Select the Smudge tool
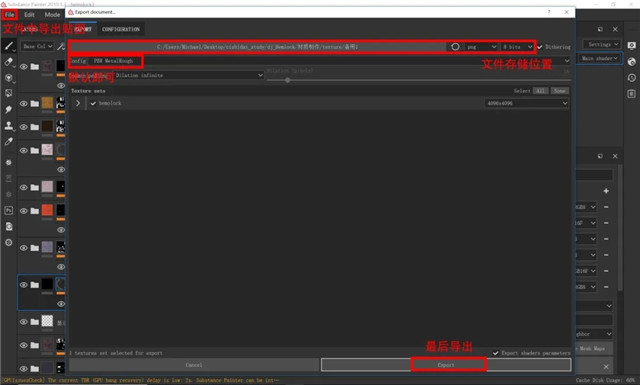 [x=9, y=109]
